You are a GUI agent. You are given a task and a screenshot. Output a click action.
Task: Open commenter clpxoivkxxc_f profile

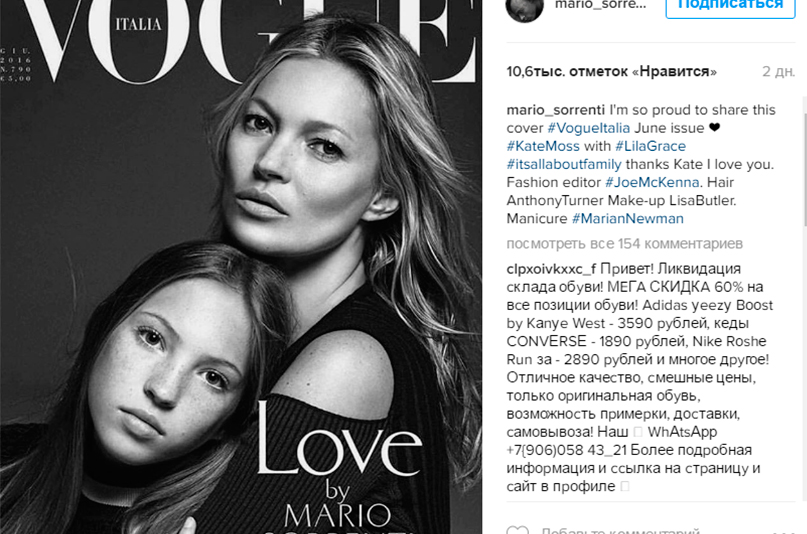click(551, 269)
